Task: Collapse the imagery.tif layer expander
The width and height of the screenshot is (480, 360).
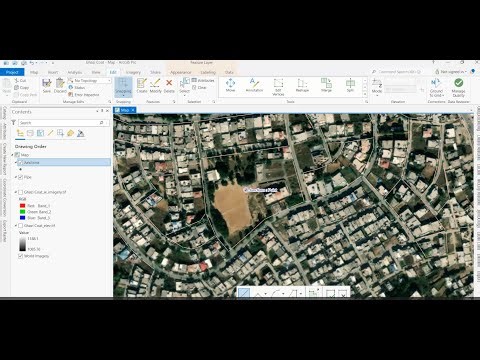Action: coord(15,192)
